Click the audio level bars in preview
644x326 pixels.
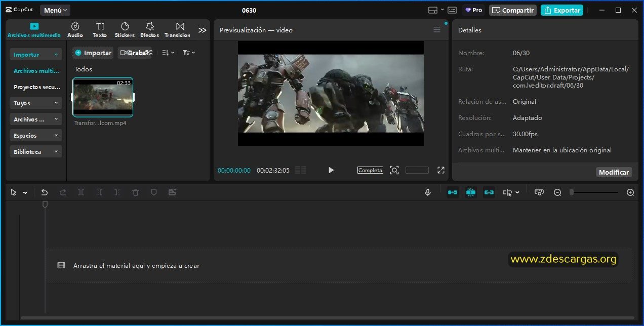(x=301, y=170)
